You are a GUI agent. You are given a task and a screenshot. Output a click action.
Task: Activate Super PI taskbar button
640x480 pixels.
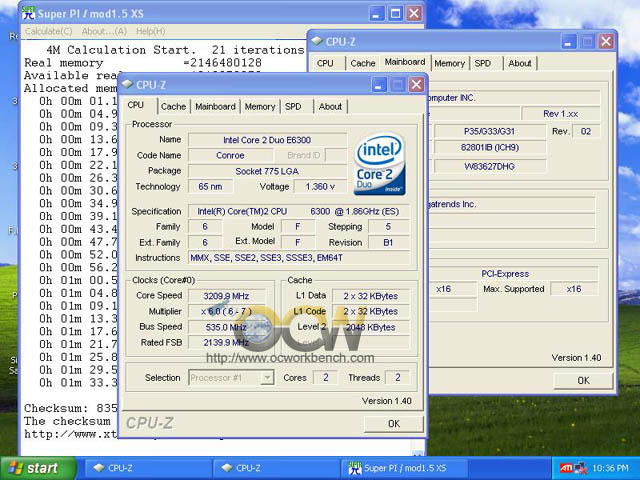pos(404,468)
